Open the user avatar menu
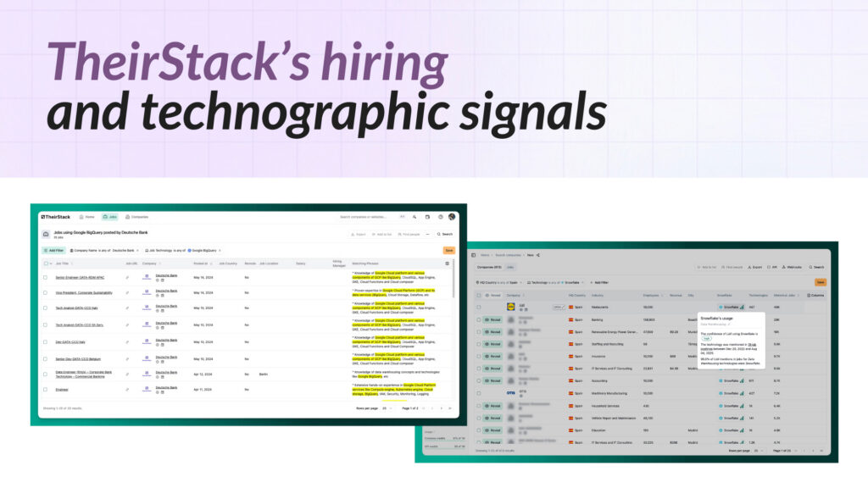 pos(452,217)
